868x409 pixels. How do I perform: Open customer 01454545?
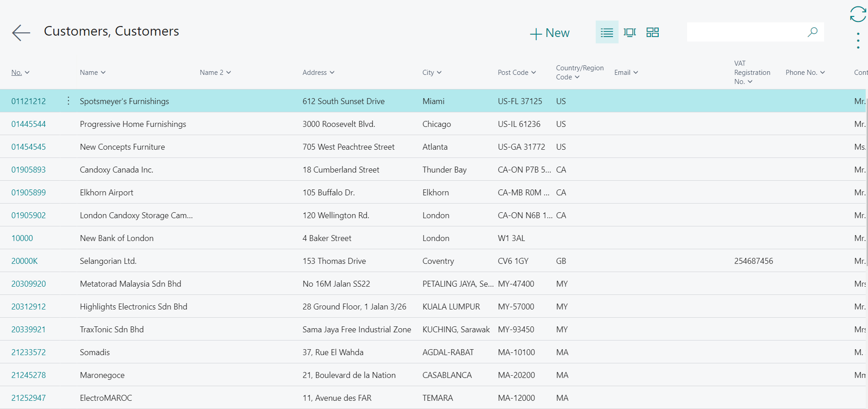point(28,147)
